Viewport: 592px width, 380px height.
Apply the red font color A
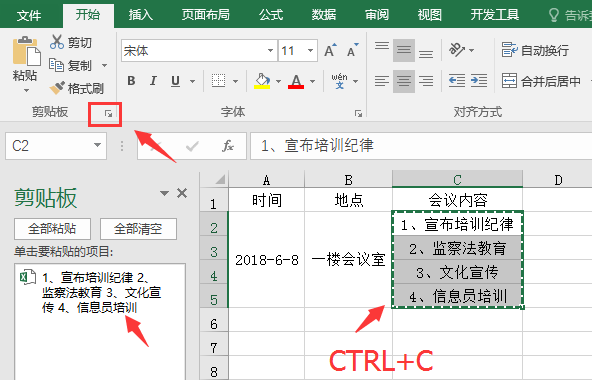point(296,81)
